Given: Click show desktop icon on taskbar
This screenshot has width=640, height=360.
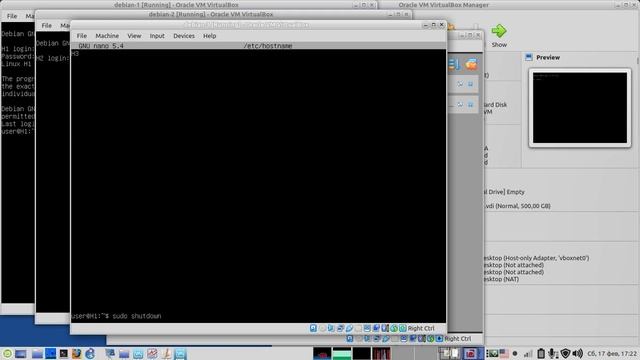Looking at the screenshot, I should pos(21,353).
